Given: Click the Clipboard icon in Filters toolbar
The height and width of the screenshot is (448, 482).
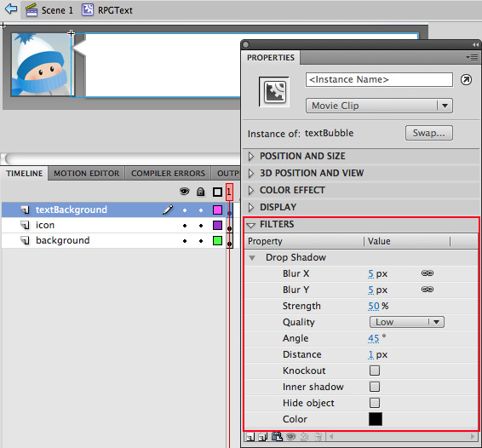Looking at the screenshot, I should 277,436.
